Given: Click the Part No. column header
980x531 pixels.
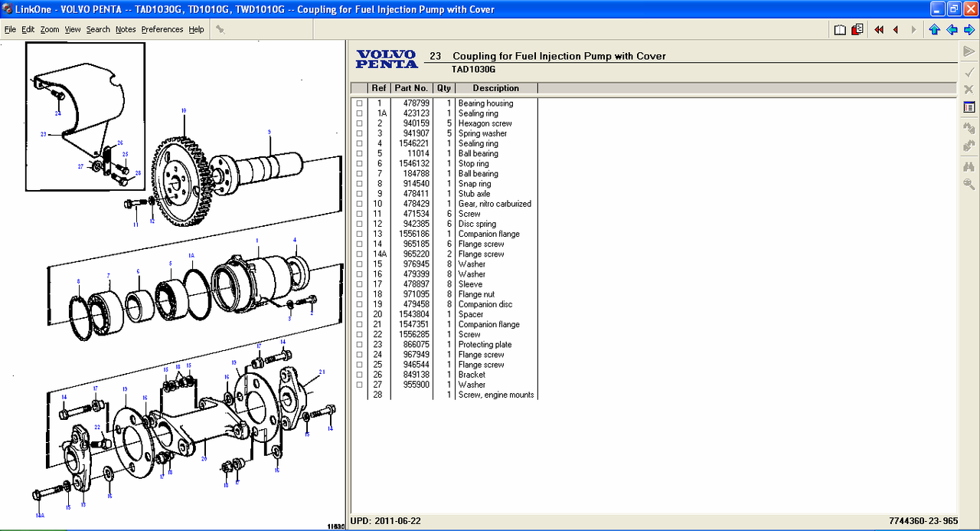Looking at the screenshot, I should point(411,88).
